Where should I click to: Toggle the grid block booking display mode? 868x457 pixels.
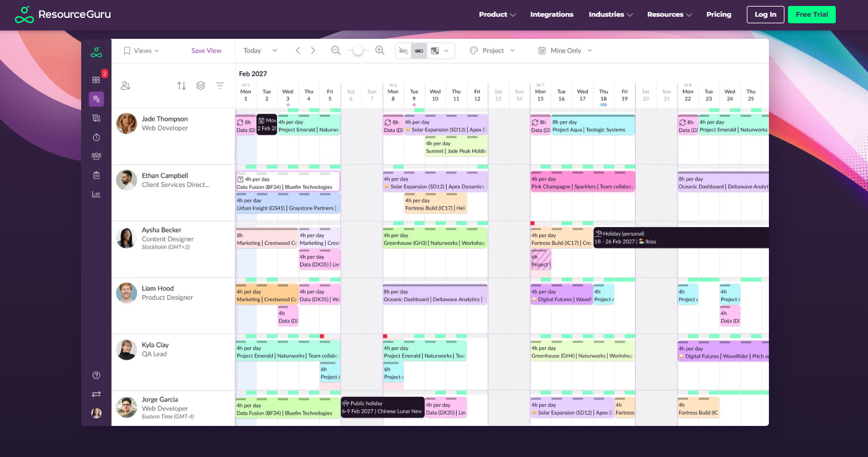(x=435, y=51)
